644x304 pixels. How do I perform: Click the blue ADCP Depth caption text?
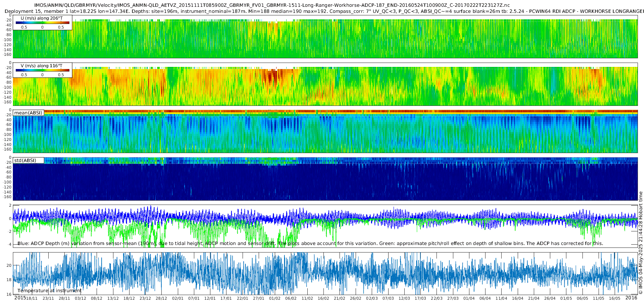[310, 244]
